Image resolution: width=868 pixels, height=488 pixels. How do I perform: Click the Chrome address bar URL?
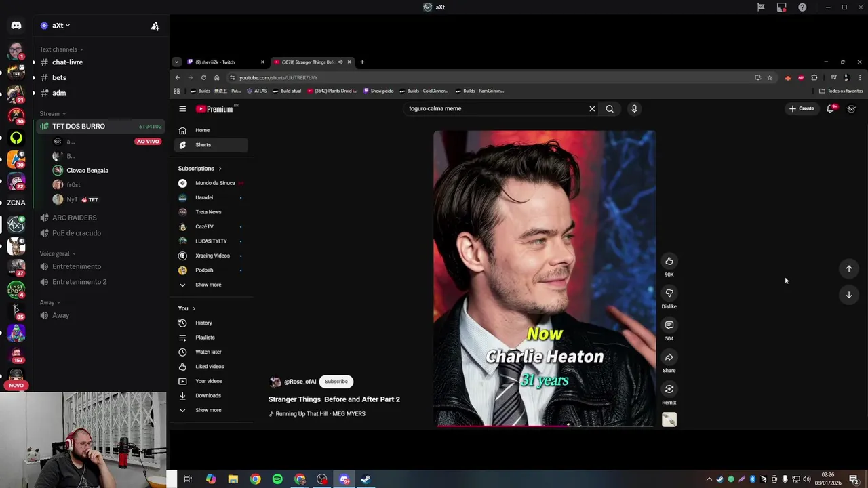(x=278, y=77)
